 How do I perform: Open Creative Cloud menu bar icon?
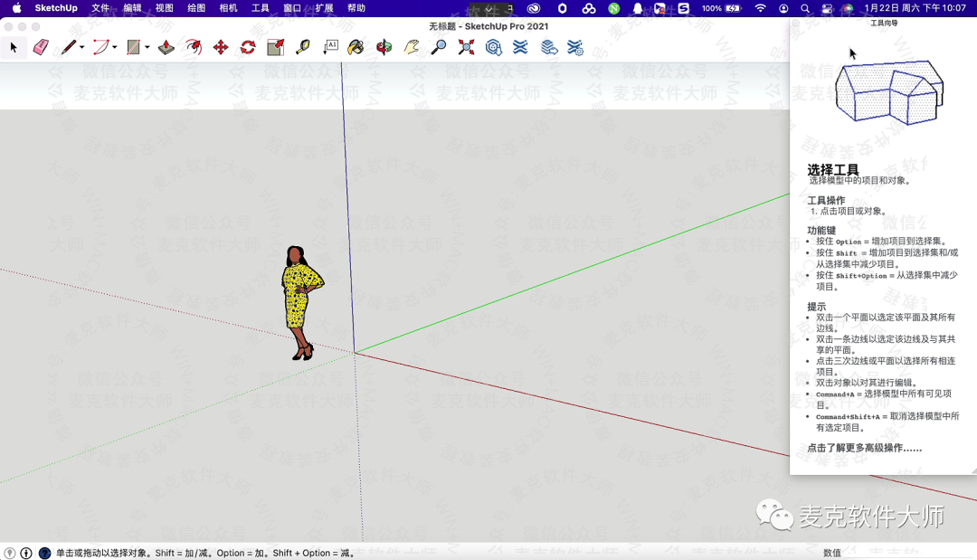[534, 8]
